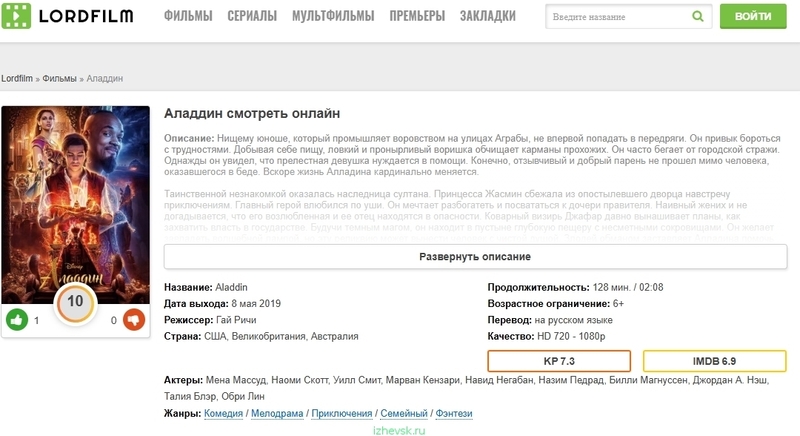
Task: Like the movie with thumbs-up icon
Action: point(17,320)
